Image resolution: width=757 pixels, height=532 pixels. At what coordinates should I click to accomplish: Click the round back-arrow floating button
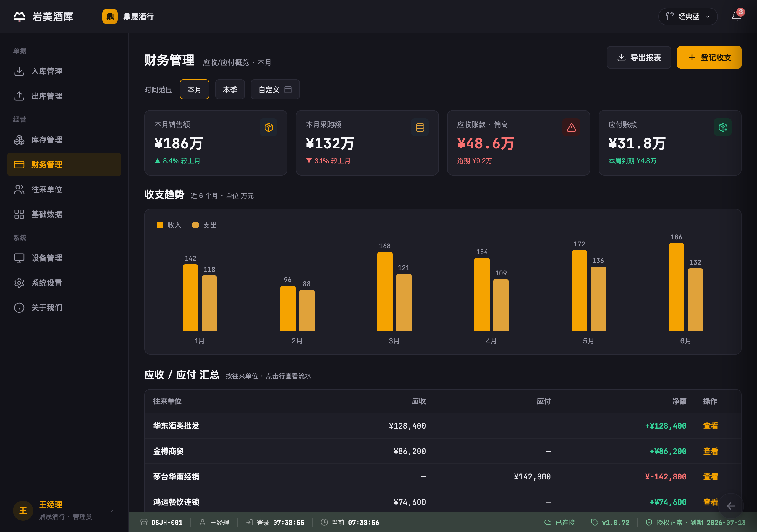tap(731, 506)
